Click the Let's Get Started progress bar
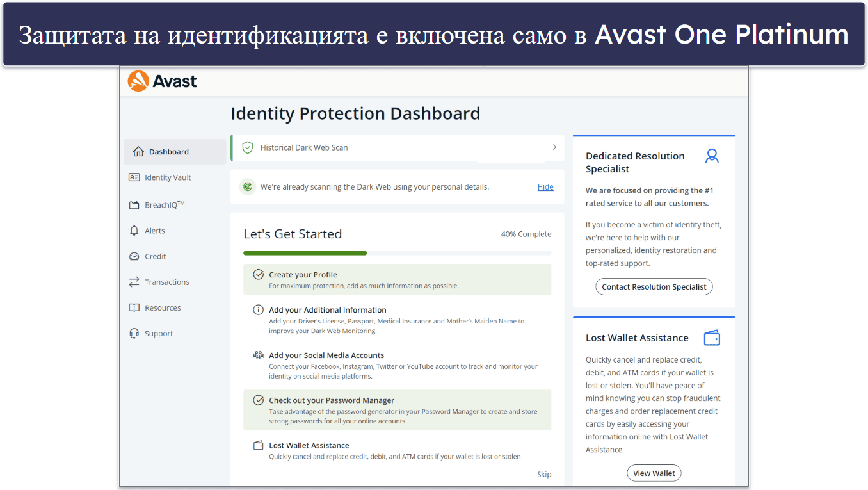 (x=397, y=253)
